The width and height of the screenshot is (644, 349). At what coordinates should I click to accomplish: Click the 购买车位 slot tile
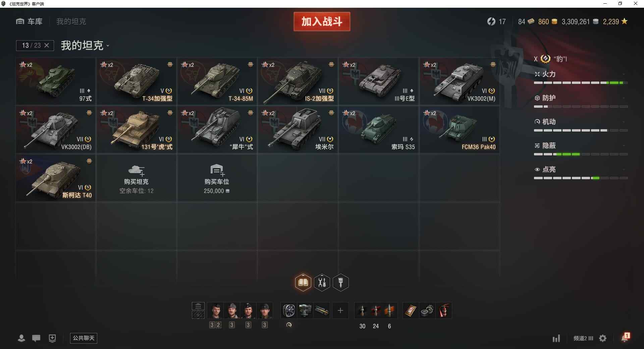point(217,178)
